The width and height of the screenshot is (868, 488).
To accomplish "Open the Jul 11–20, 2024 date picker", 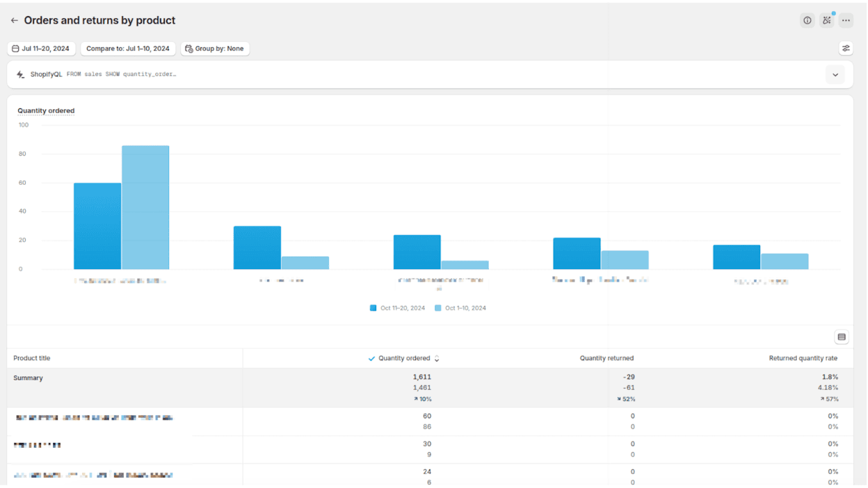I will pyautogui.click(x=41, y=49).
